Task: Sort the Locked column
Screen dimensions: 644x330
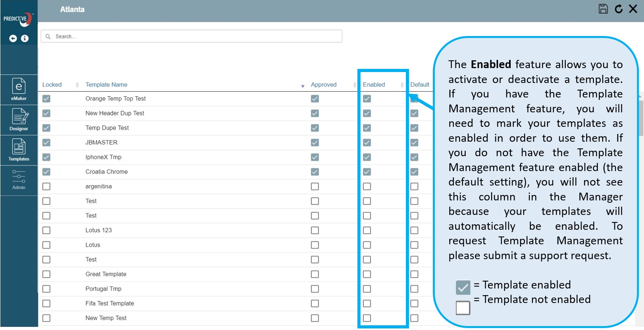Action: tap(77, 85)
